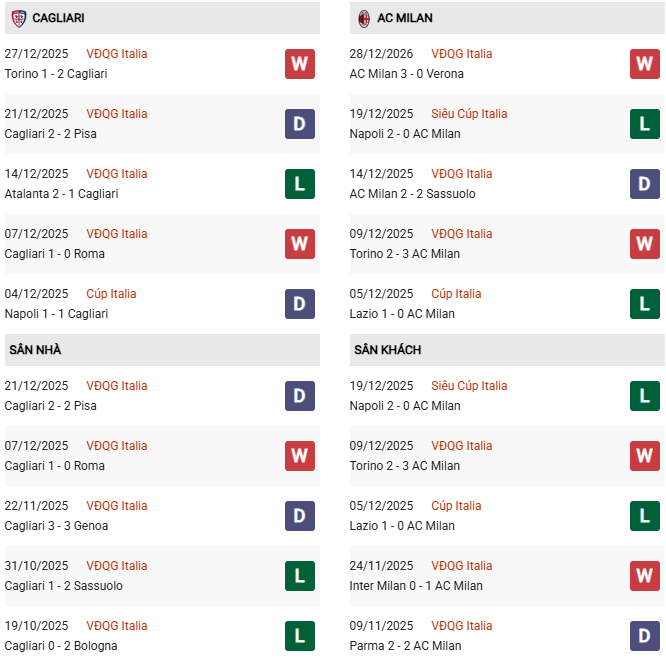Click the L badge beside Cagliari 1 - 2 Sassuolo
Image resolution: width=666 pixels, height=659 pixels.
299,576
